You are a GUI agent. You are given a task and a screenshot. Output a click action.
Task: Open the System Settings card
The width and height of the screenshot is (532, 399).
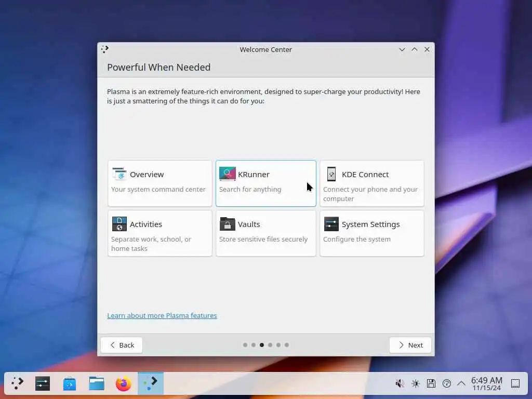coord(372,233)
